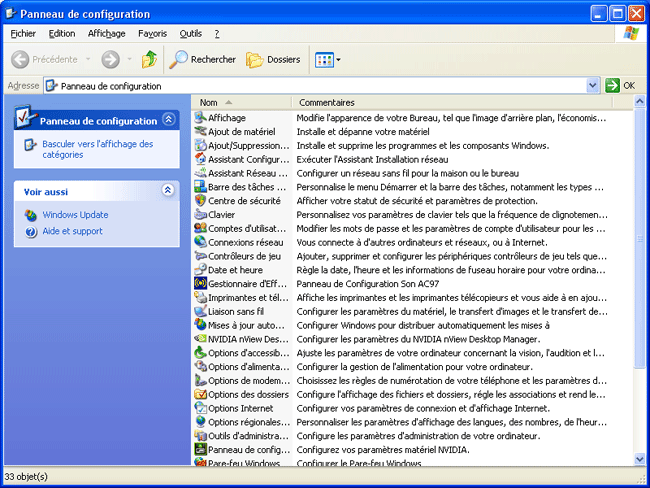This screenshot has height=488, width=650.
Task: Click the address bar field
Action: tap(320, 86)
